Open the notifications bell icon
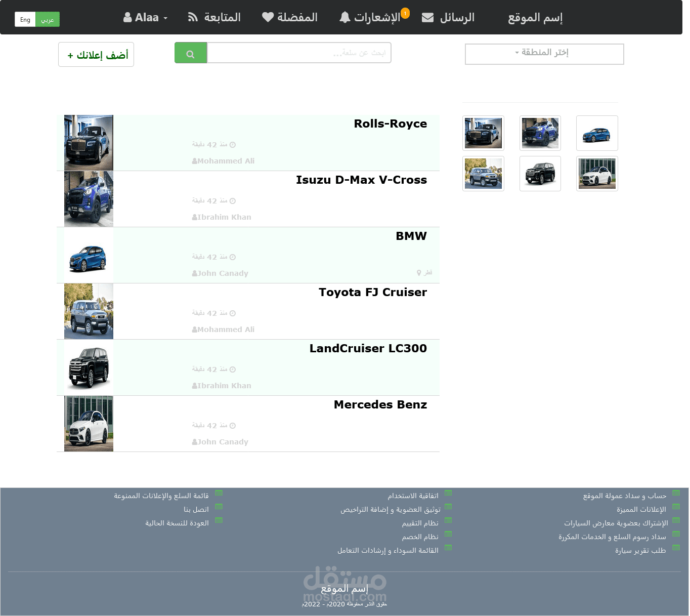 point(345,17)
